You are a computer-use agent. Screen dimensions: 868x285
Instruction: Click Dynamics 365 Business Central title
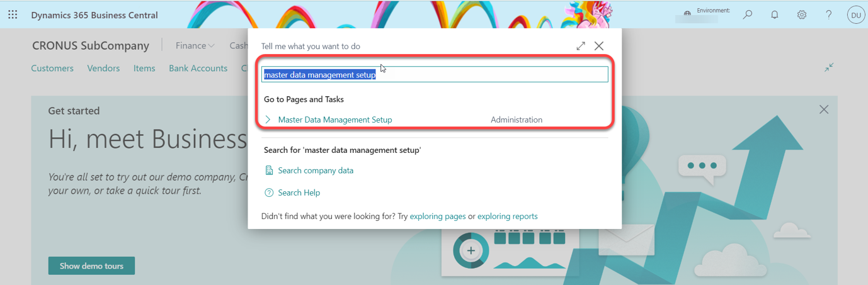coord(94,15)
